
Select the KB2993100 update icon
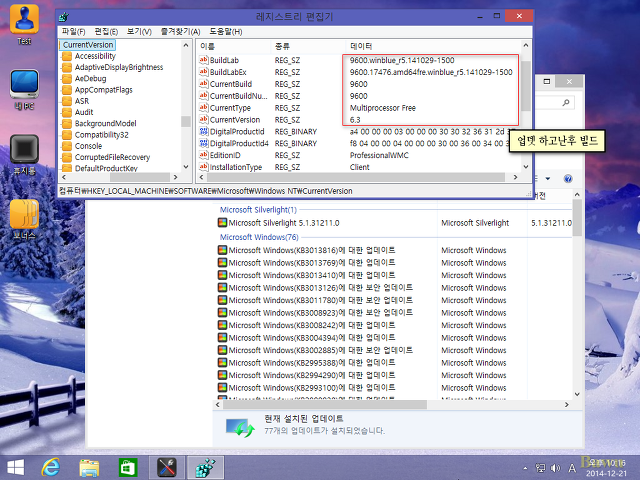[x=222, y=387]
